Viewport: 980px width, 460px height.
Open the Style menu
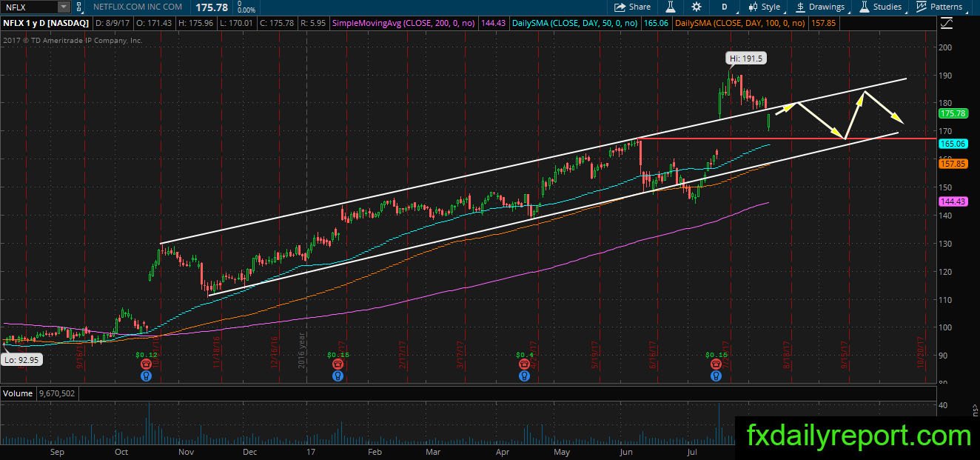click(x=763, y=7)
